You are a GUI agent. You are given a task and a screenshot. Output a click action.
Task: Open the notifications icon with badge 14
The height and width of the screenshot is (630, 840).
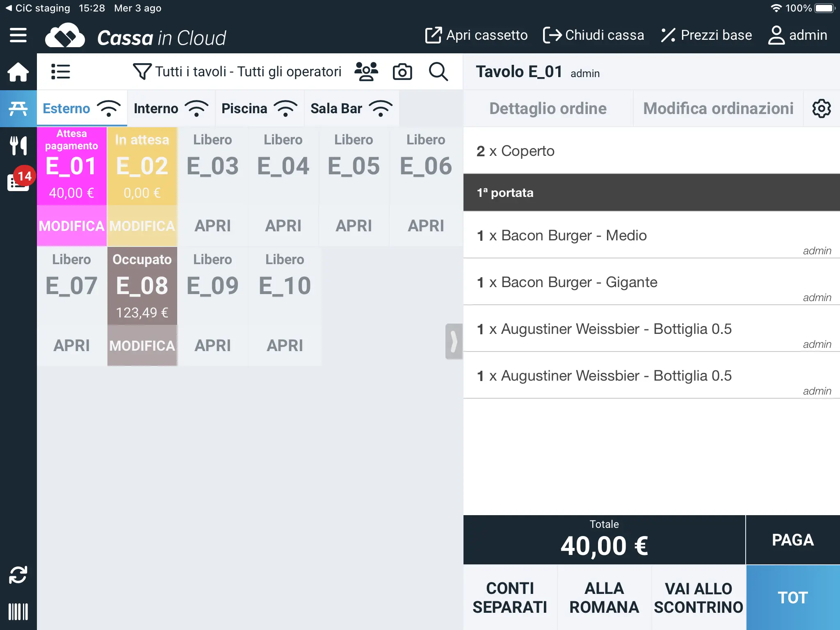[19, 178]
